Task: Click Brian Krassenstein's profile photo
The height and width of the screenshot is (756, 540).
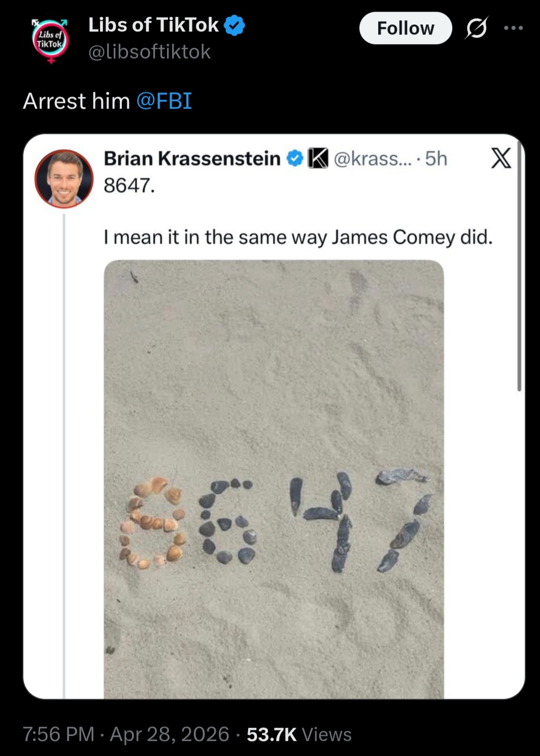Action: tap(64, 179)
